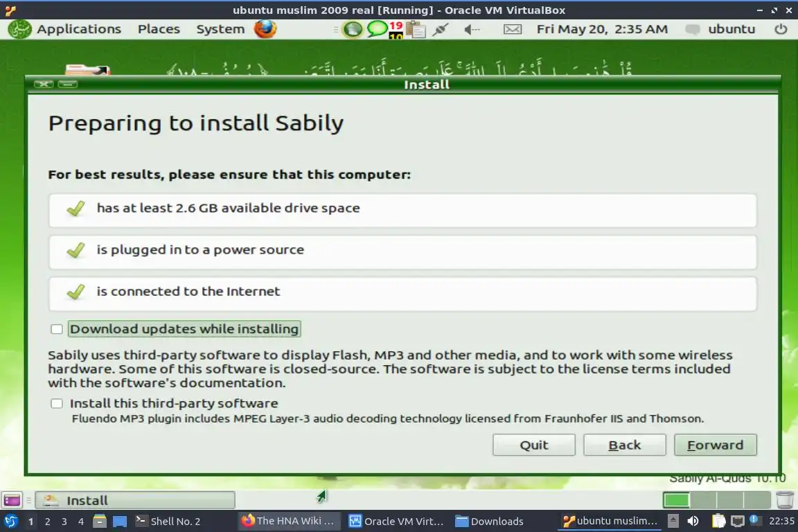Open the Places menu
798x532 pixels.
pyautogui.click(x=159, y=29)
